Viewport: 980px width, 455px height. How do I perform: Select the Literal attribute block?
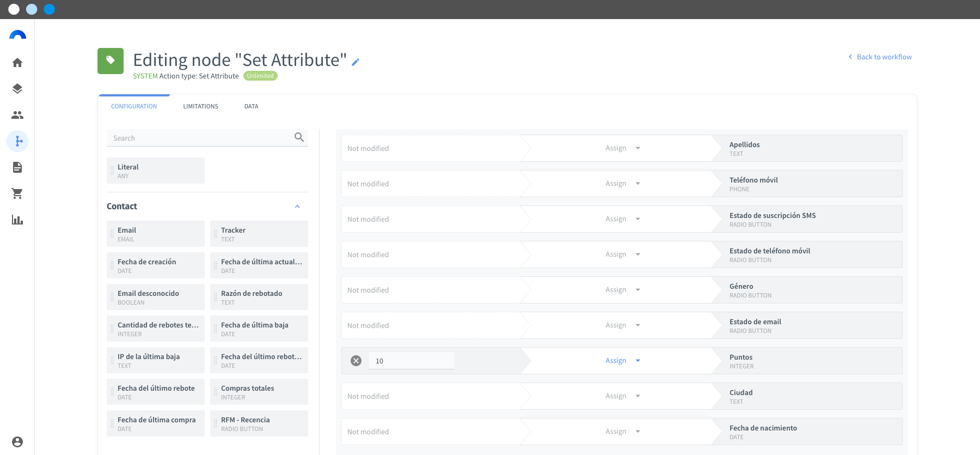pyautogui.click(x=156, y=171)
